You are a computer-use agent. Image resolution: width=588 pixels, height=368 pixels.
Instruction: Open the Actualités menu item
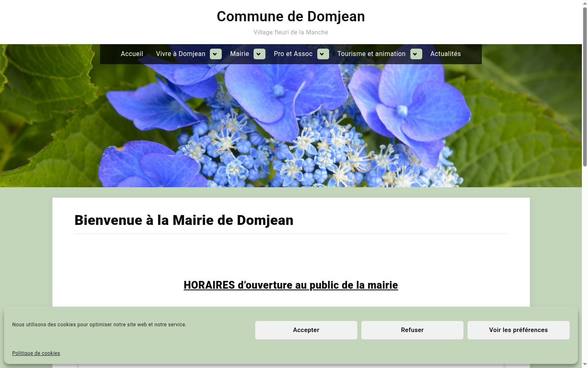coord(445,54)
